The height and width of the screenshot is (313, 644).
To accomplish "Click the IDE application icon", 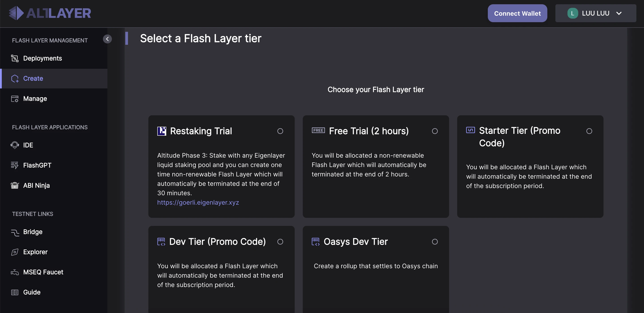I will 15,145.
